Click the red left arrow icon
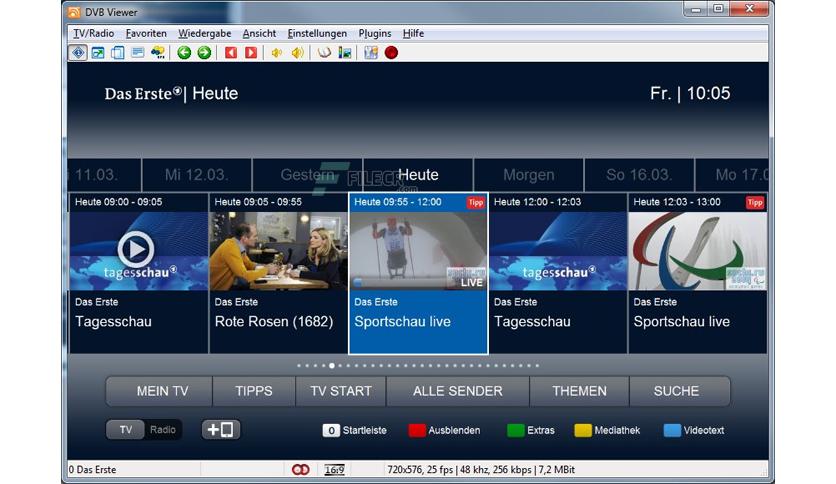The height and width of the screenshot is (484, 836). [x=230, y=53]
